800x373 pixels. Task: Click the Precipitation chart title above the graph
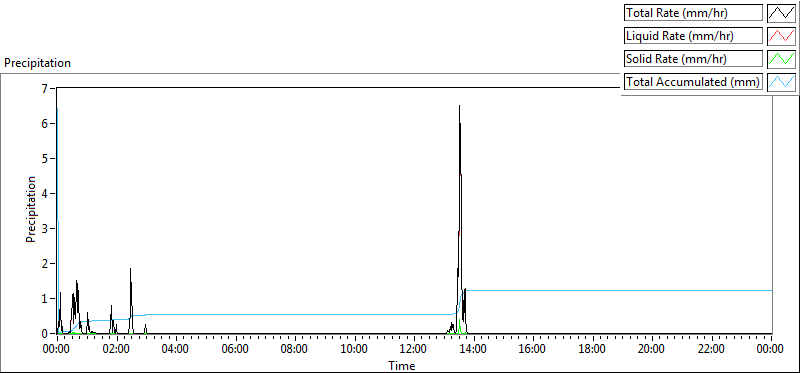click(x=37, y=63)
